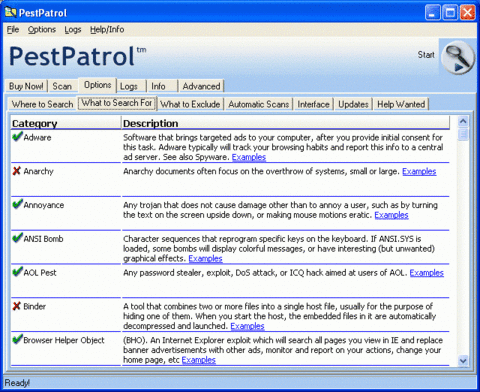
Task: Open the AOL Pest Examples link
Action: 426,273
